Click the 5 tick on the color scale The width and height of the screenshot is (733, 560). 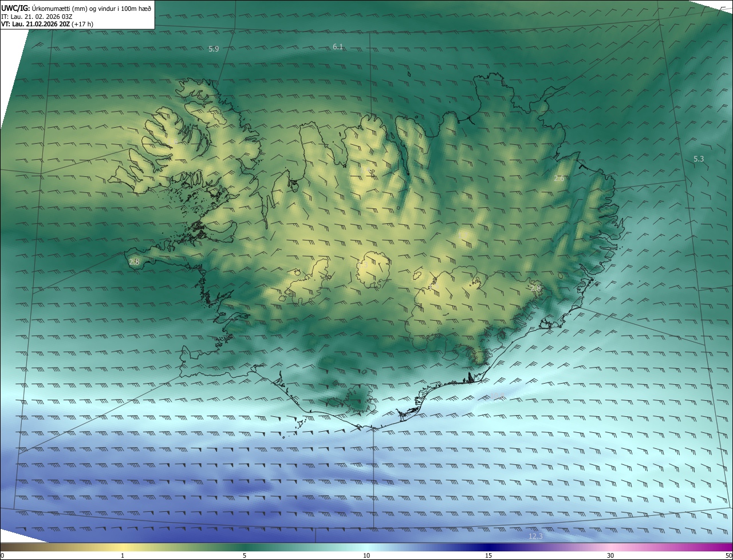[245, 555]
